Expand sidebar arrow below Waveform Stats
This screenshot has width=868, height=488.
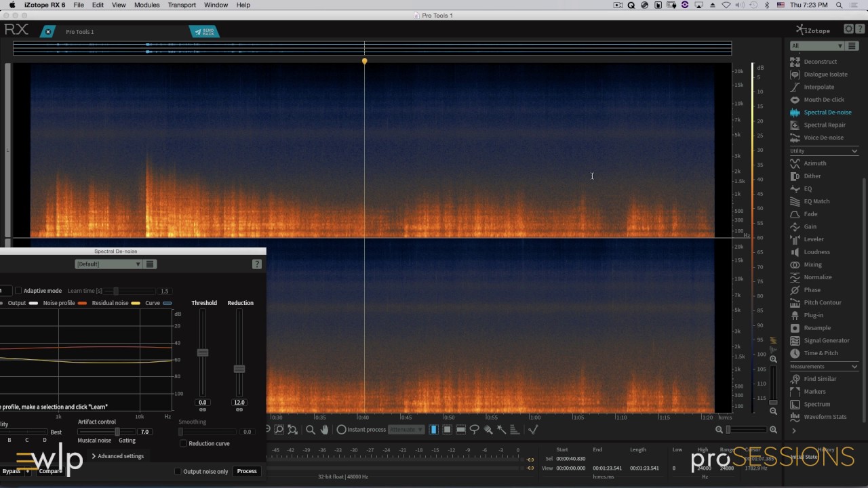pyautogui.click(x=794, y=430)
